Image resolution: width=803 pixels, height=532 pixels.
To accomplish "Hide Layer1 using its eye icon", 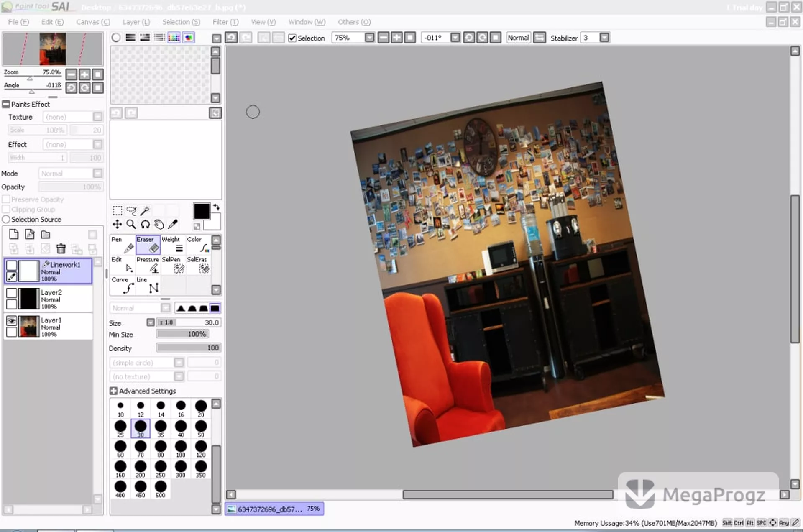I will tap(12, 321).
